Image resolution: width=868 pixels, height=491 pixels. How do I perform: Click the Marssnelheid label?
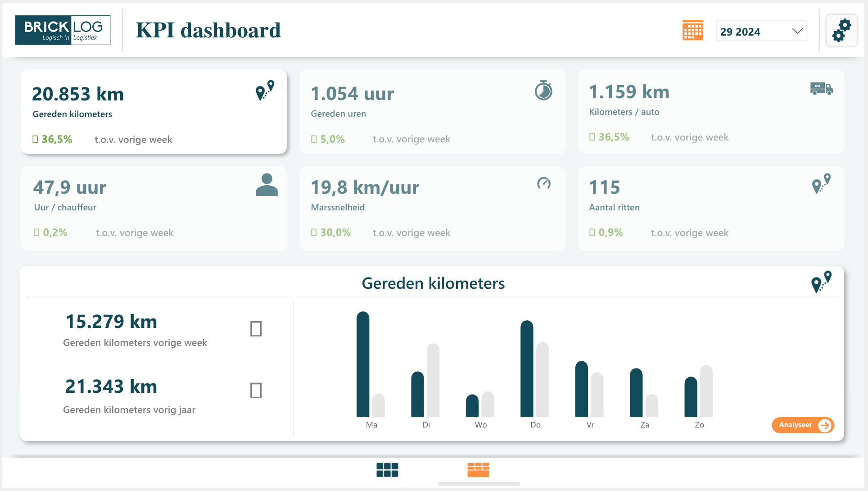(338, 207)
